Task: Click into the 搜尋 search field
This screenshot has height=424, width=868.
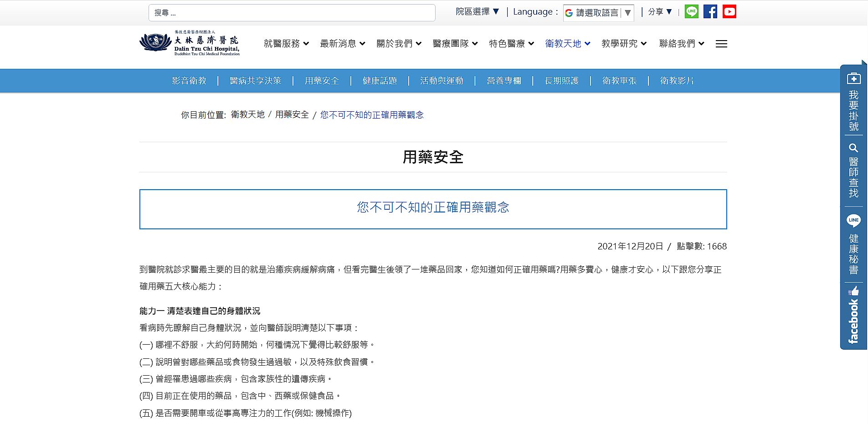Action: click(292, 13)
